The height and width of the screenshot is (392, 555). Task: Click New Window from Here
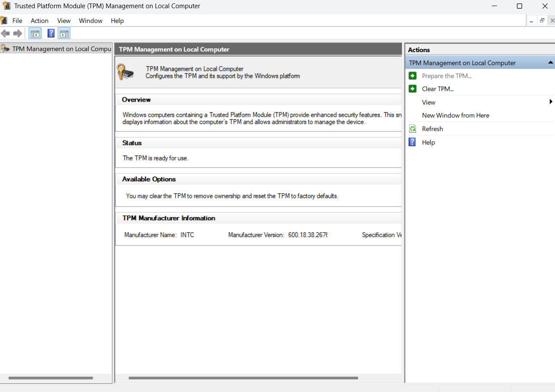(x=455, y=115)
